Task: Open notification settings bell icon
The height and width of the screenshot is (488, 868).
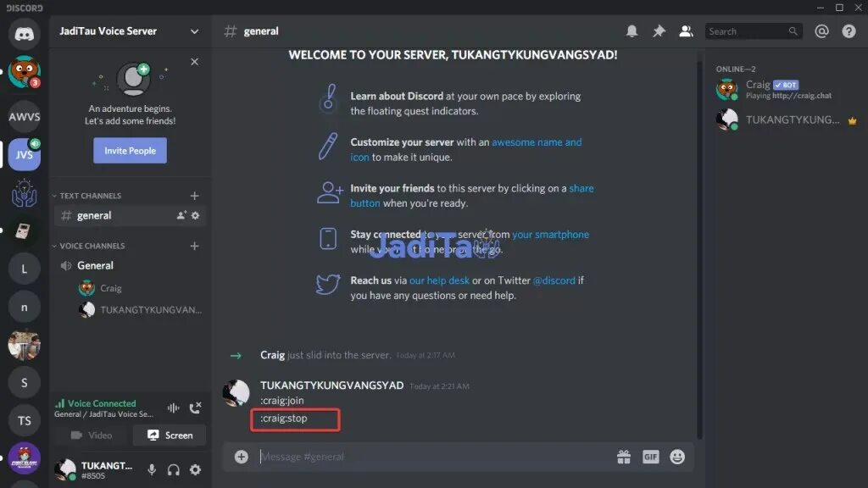Action: (x=632, y=31)
